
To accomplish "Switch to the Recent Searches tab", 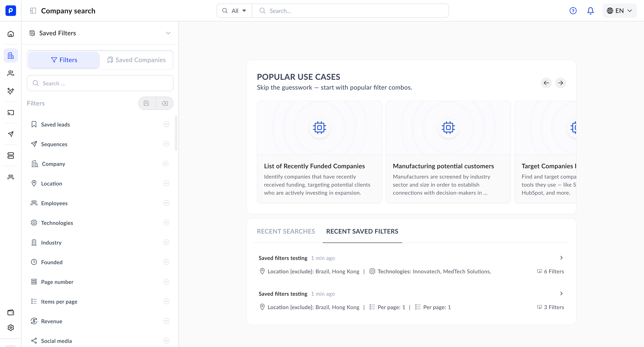I will (286, 231).
